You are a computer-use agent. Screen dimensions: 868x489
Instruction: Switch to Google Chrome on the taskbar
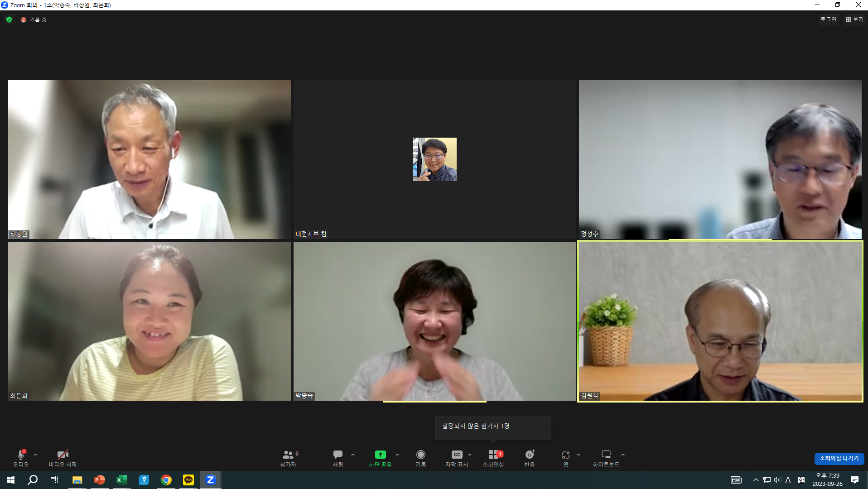[166, 480]
